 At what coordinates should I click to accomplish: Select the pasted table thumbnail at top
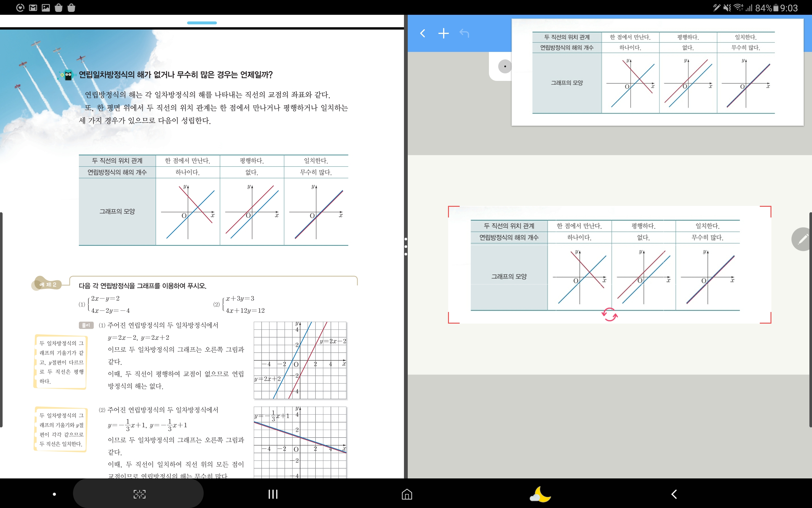point(657,72)
